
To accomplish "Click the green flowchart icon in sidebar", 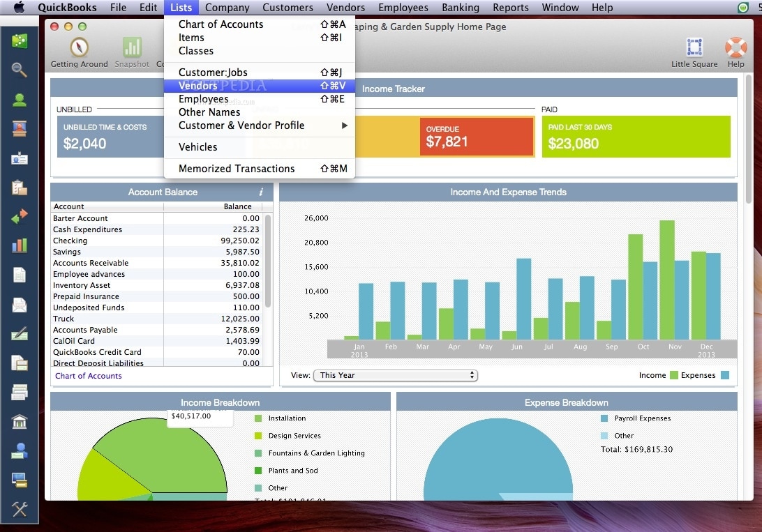I will [x=20, y=41].
